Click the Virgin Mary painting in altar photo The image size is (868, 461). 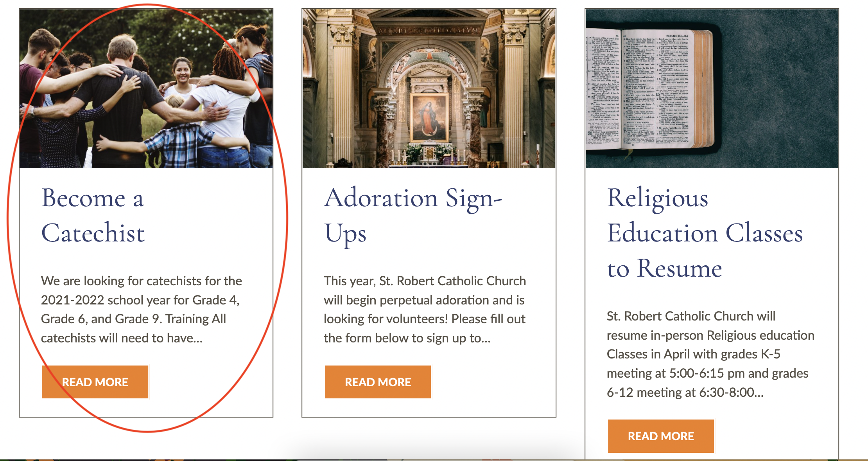[x=429, y=117]
